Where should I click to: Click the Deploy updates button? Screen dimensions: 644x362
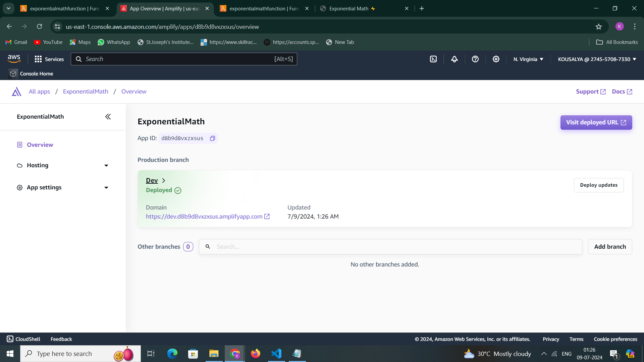click(x=598, y=185)
